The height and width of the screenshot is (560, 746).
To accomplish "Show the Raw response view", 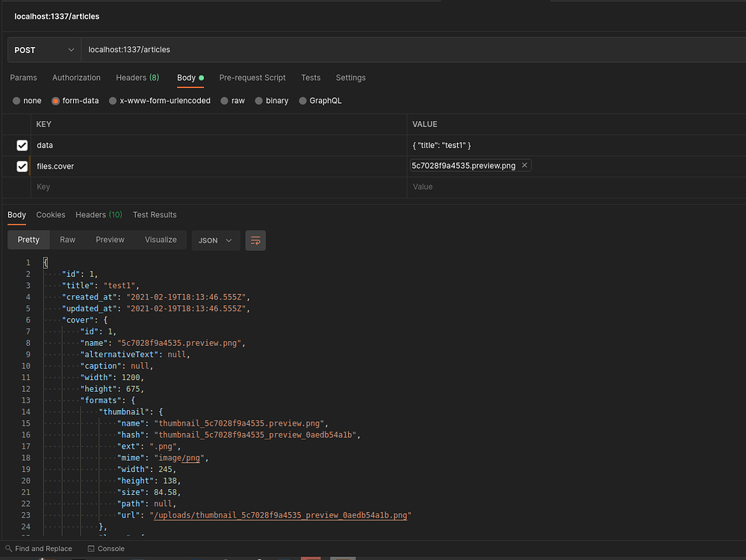I will pos(68,240).
